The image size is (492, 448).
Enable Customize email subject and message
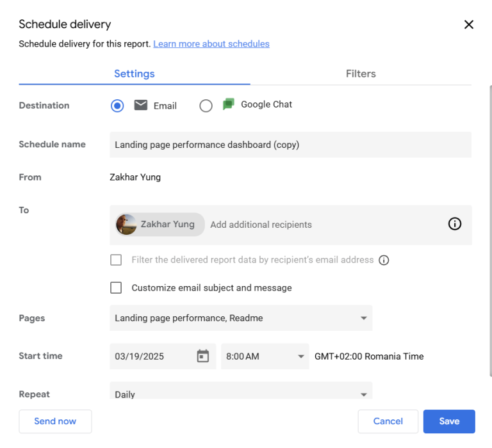(116, 288)
